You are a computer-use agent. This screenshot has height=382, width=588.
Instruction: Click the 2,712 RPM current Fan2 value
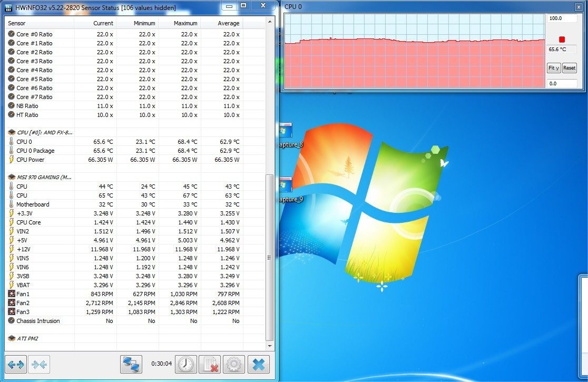[100, 303]
